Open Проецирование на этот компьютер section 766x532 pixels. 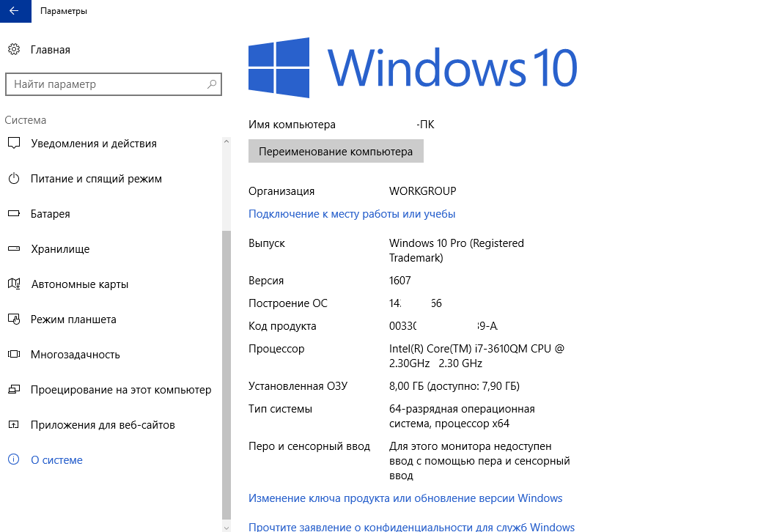[x=121, y=390]
